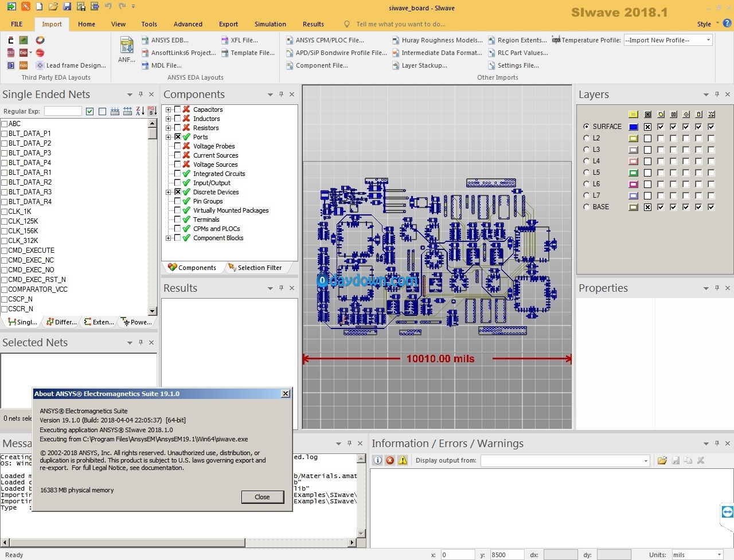Viewport: 734px width, 560px height.
Task: Click the info filter icon in Information panel
Action: point(377,460)
